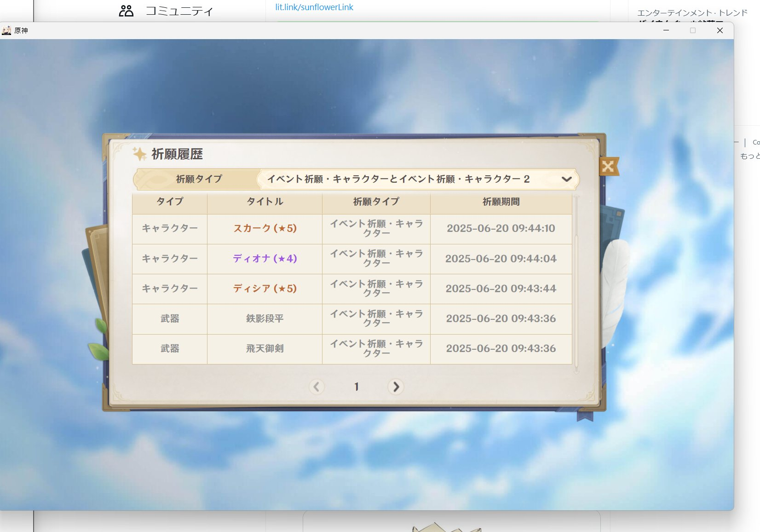
Task: Open the 祈願タイプ banner selection dropdown
Action: click(418, 179)
